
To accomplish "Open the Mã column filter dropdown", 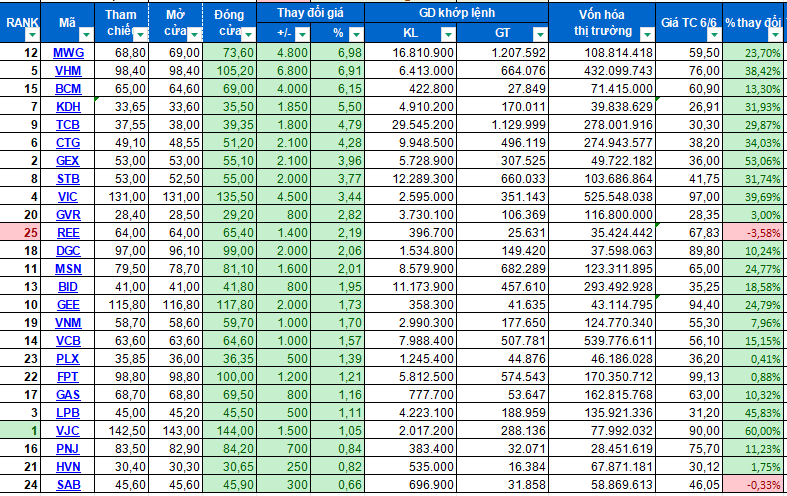I will (x=86, y=35).
